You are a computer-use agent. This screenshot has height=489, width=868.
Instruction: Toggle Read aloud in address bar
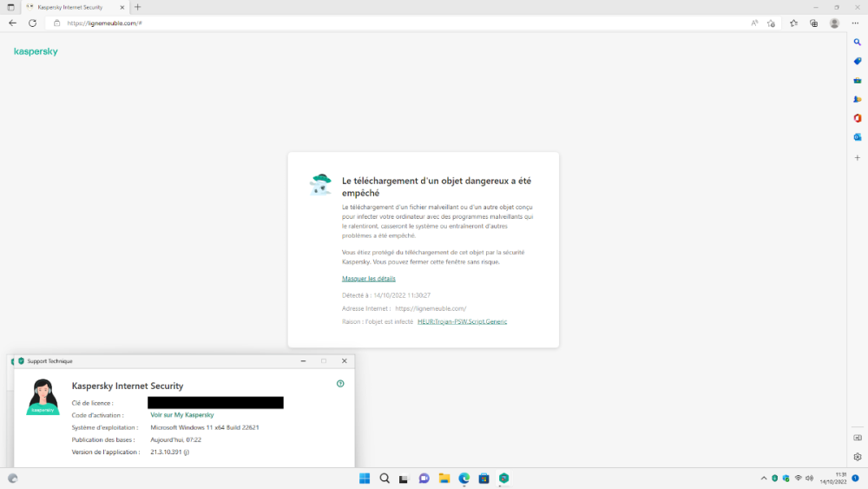(754, 23)
